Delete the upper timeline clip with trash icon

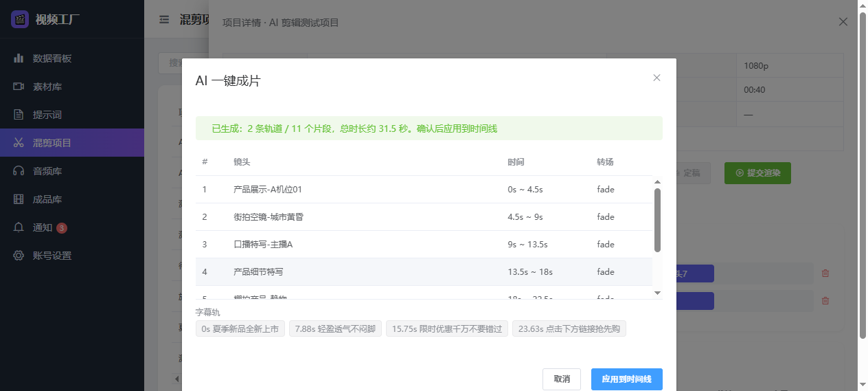coord(825,273)
